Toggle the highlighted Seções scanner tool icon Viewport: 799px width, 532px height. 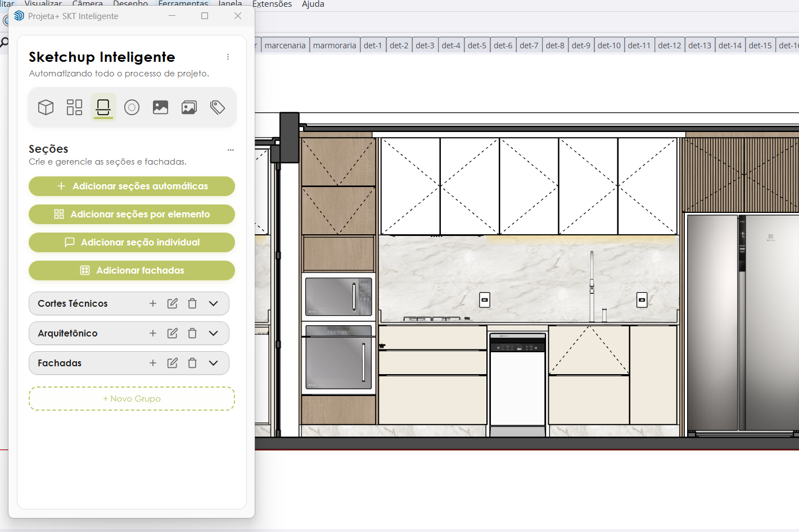coord(103,107)
